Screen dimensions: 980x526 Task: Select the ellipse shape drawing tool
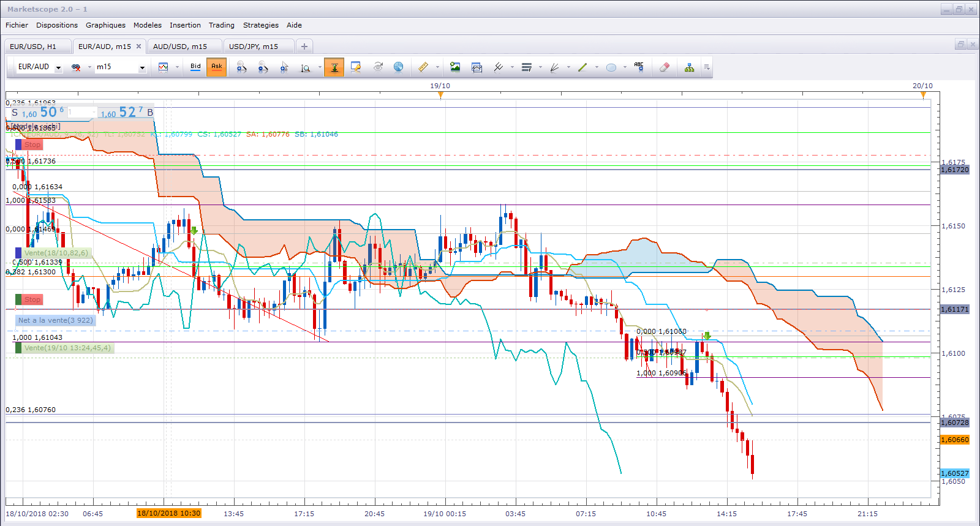[x=611, y=67]
